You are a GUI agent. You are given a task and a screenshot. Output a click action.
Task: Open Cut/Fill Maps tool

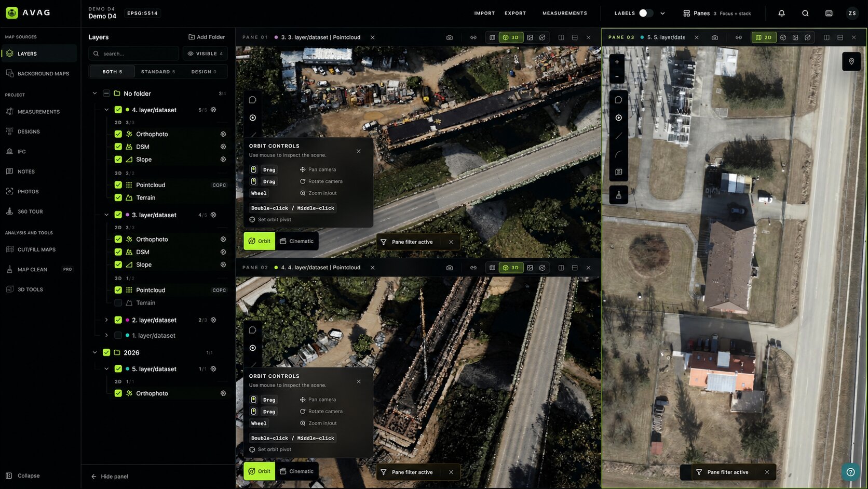coord(36,249)
